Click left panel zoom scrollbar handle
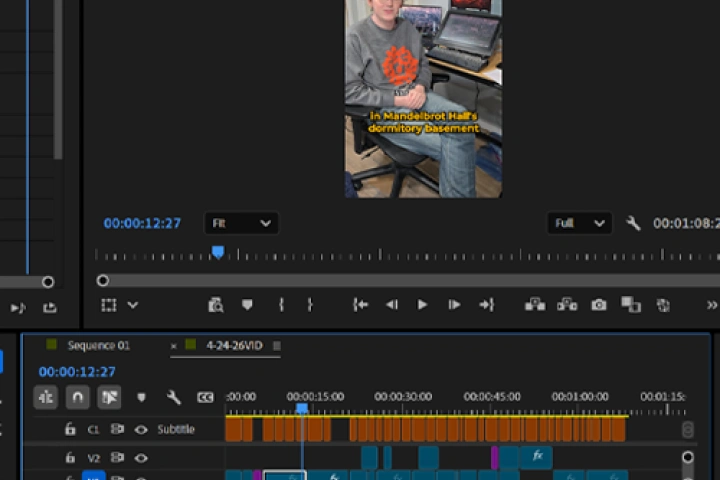720x480 pixels. 48,282
